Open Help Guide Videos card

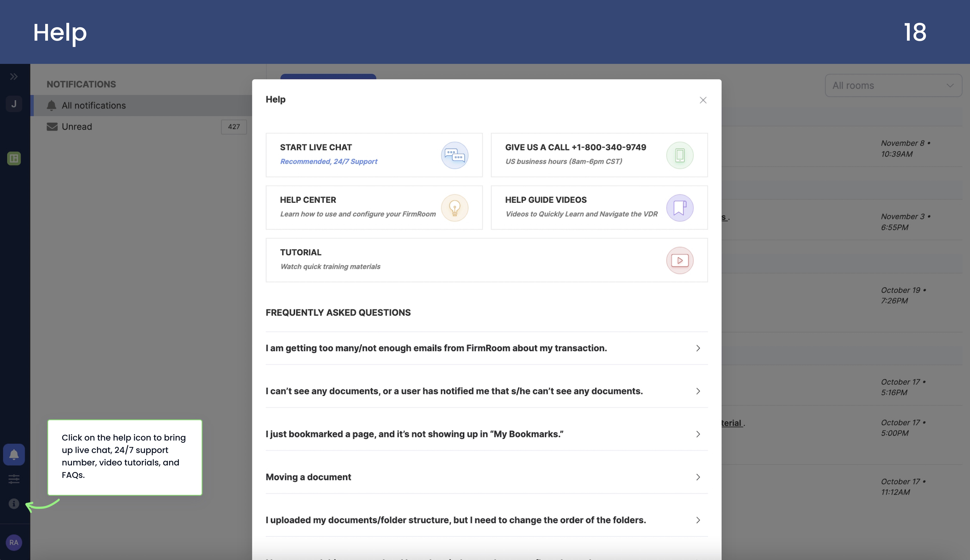pyautogui.click(x=599, y=208)
